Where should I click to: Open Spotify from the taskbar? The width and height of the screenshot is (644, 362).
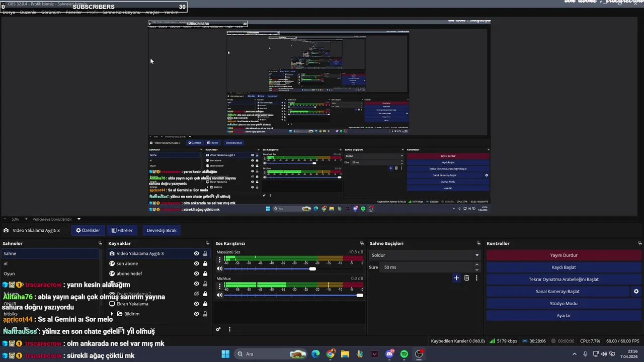pos(404,354)
